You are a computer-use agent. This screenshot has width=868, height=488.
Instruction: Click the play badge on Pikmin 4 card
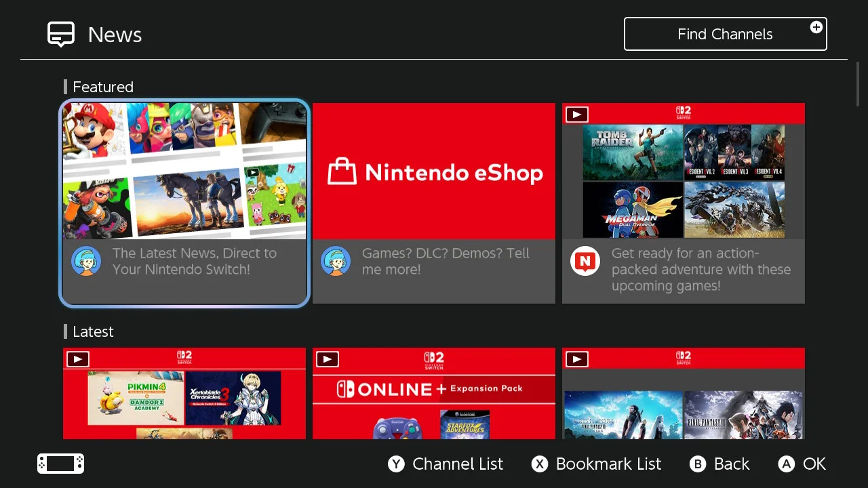(x=78, y=359)
